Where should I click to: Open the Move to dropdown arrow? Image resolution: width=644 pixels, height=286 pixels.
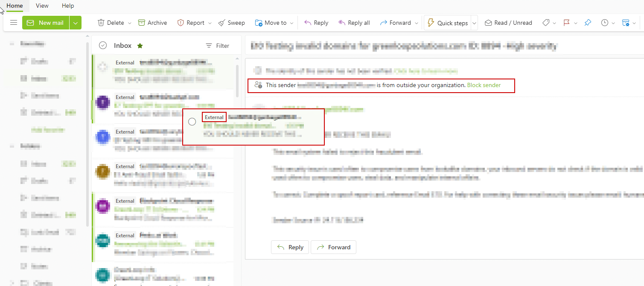(x=292, y=23)
